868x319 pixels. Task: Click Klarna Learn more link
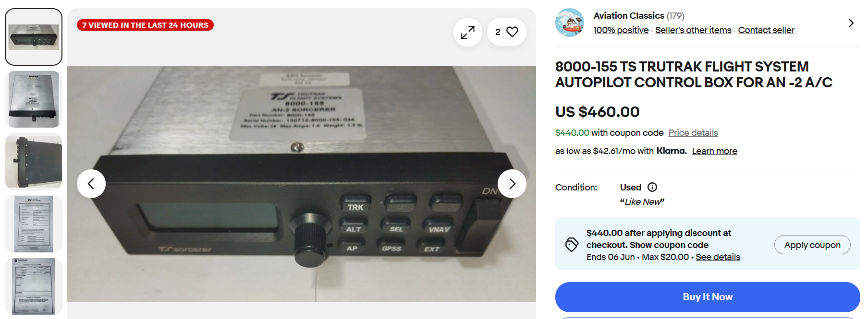[x=714, y=151]
